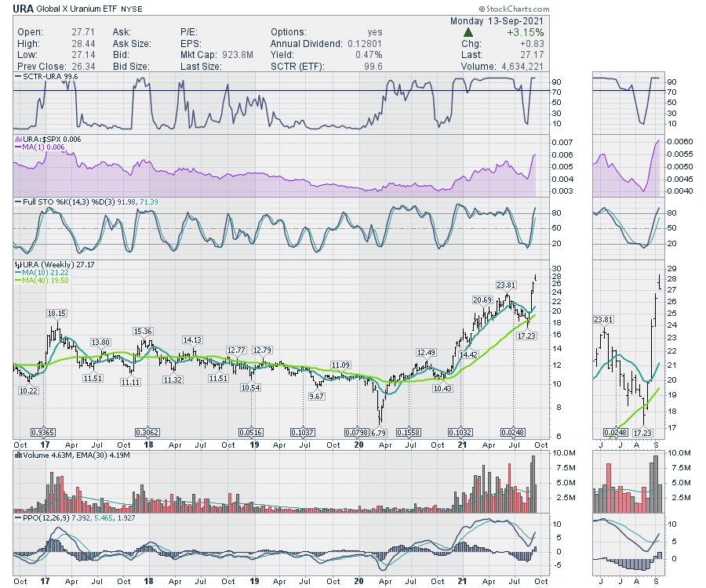Click the Yield 0.47% value
The width and height of the screenshot is (706, 588).
[369, 55]
